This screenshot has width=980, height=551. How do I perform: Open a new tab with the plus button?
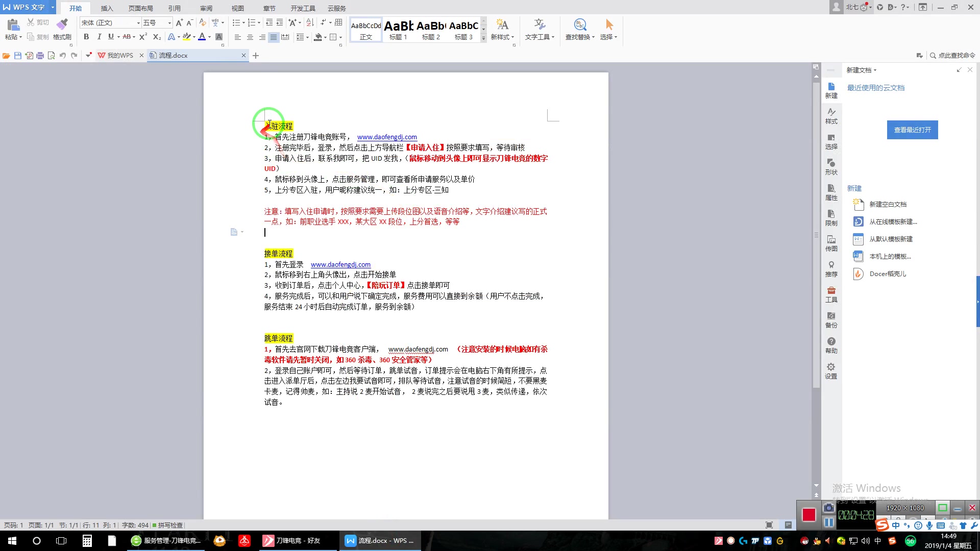click(x=256, y=55)
